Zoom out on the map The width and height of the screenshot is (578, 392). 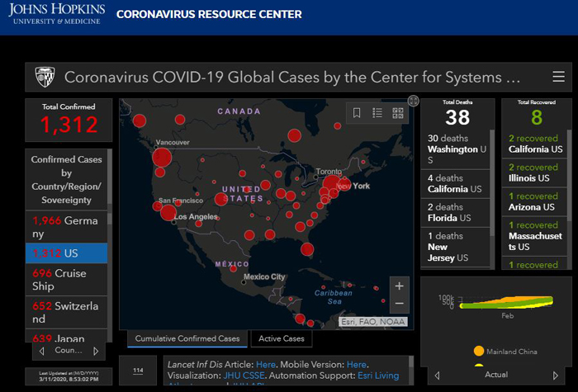click(x=399, y=304)
